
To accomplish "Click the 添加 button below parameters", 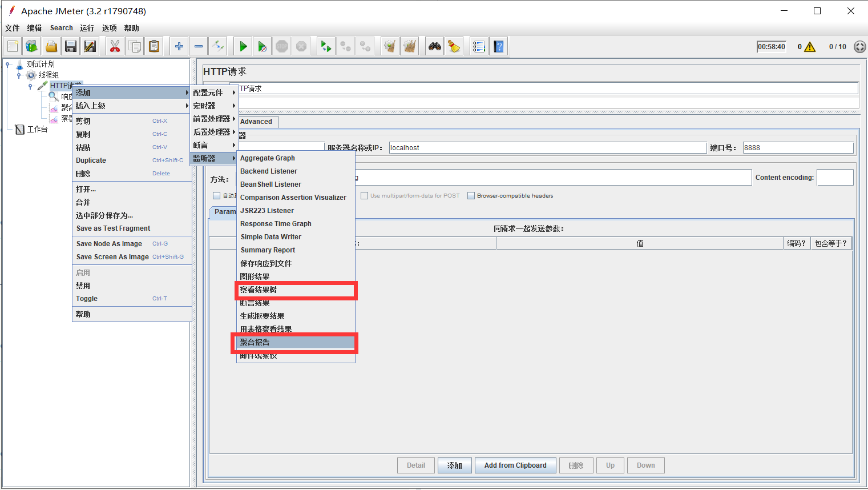I will [x=454, y=465].
